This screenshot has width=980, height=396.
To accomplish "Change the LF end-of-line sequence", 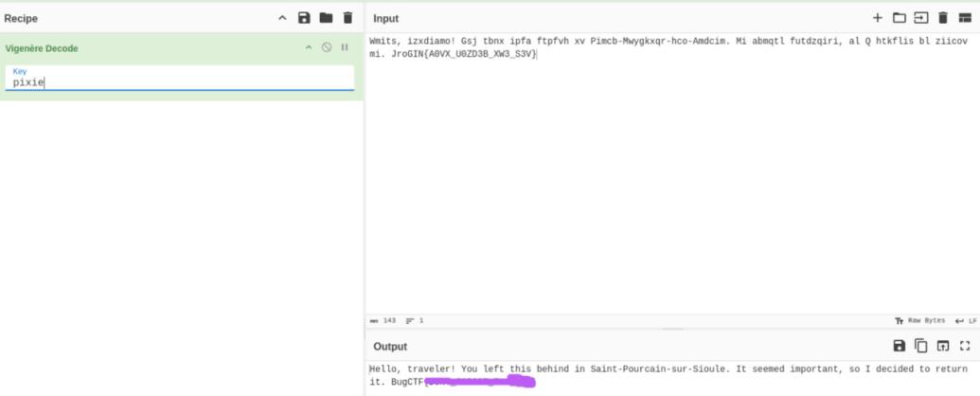I will click(966, 321).
